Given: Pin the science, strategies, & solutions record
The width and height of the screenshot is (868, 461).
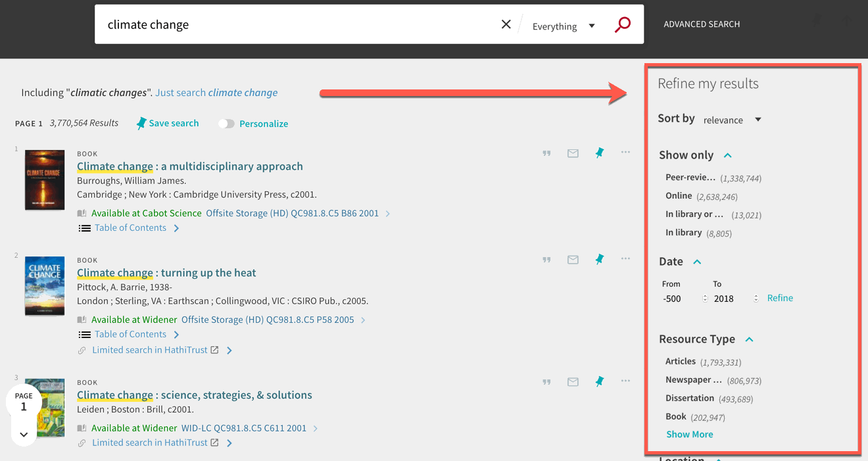Looking at the screenshot, I should pos(599,381).
